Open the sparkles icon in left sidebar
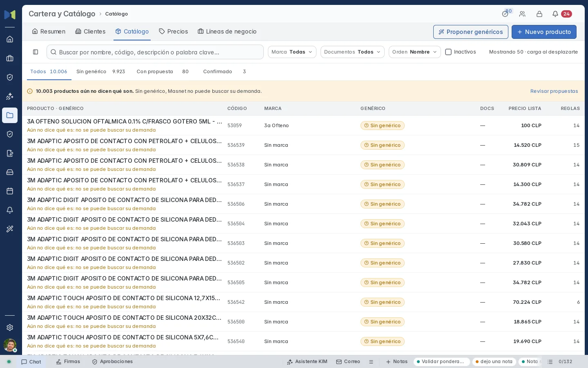This screenshot has width=588, height=368. click(10, 96)
